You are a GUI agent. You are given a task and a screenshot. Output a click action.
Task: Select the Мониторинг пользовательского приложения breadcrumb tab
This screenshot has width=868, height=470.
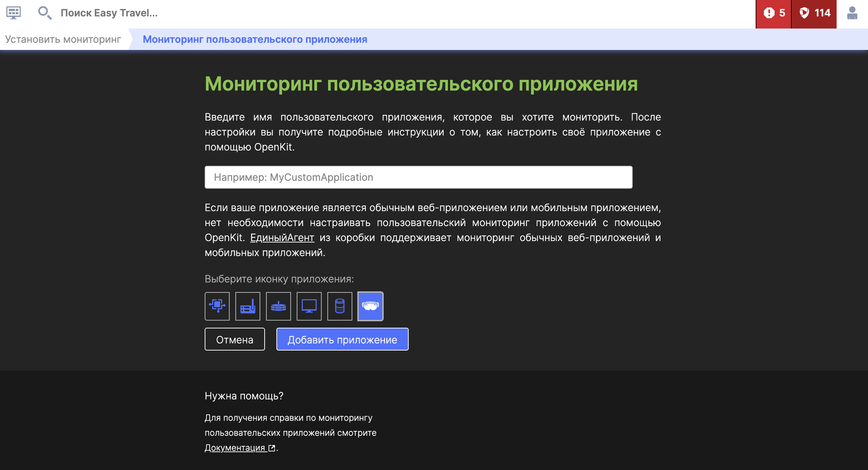click(x=255, y=39)
